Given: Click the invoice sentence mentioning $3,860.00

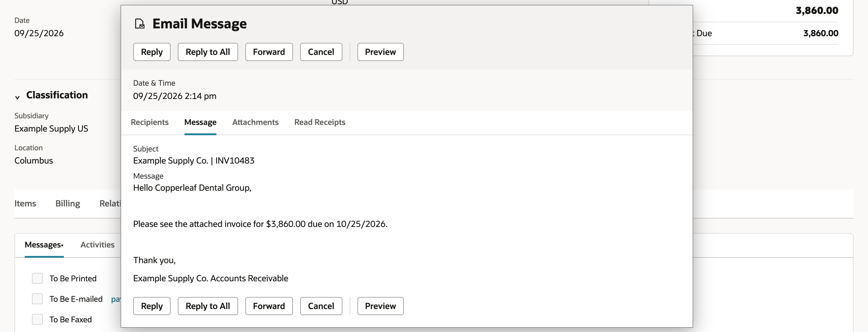Looking at the screenshot, I should point(260,224).
